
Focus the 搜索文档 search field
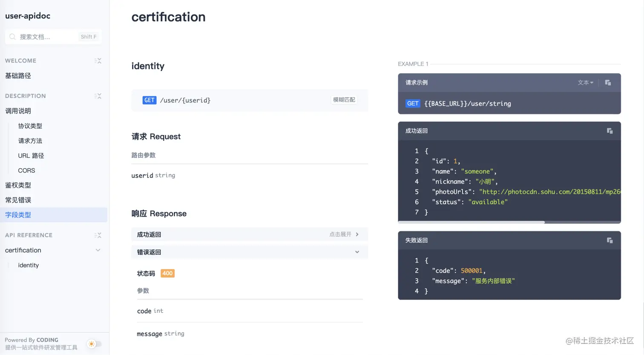(53, 37)
